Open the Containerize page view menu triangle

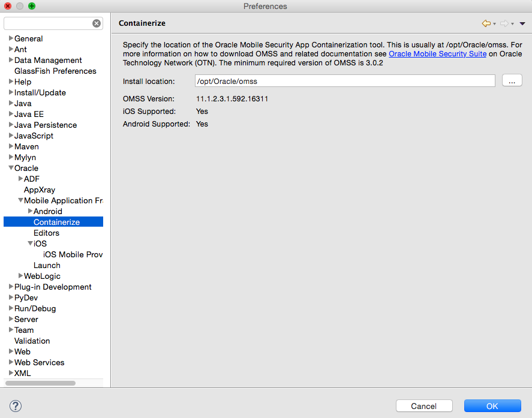pos(522,24)
